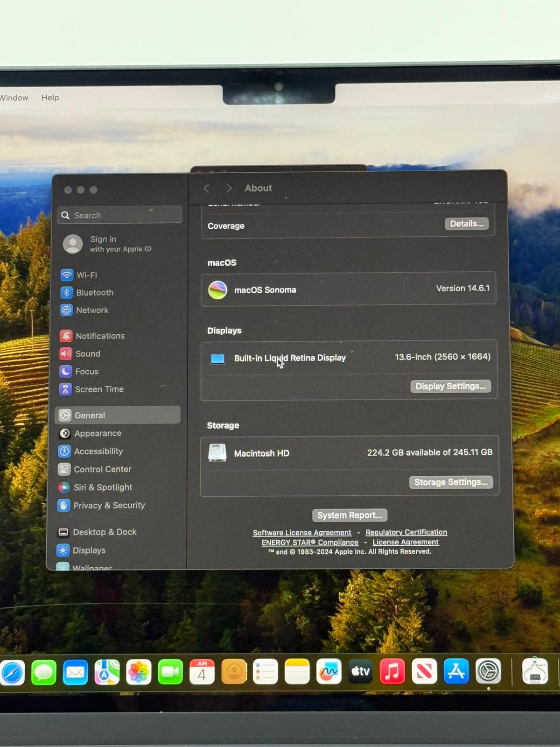Image resolution: width=560 pixels, height=747 pixels.
Task: Click the Search field in sidebar
Action: click(x=119, y=215)
